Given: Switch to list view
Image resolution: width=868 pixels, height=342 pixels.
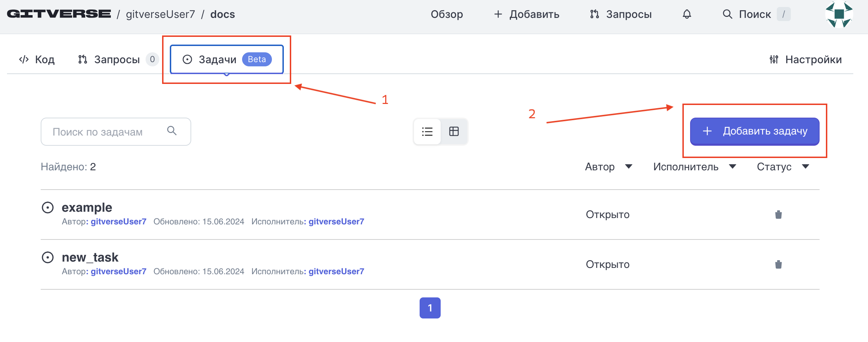Looking at the screenshot, I should [x=427, y=132].
